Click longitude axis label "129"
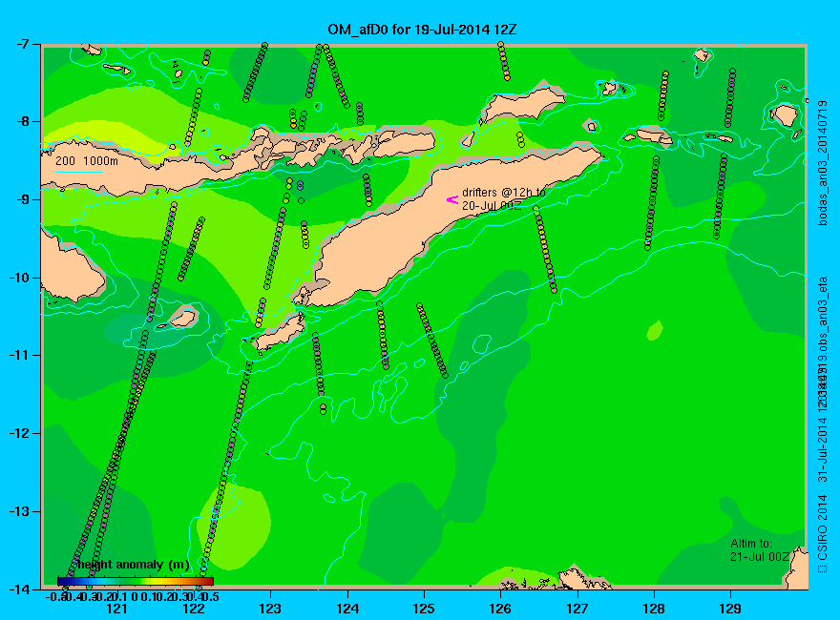Screen dimensions: 840x620 [x=731, y=609]
